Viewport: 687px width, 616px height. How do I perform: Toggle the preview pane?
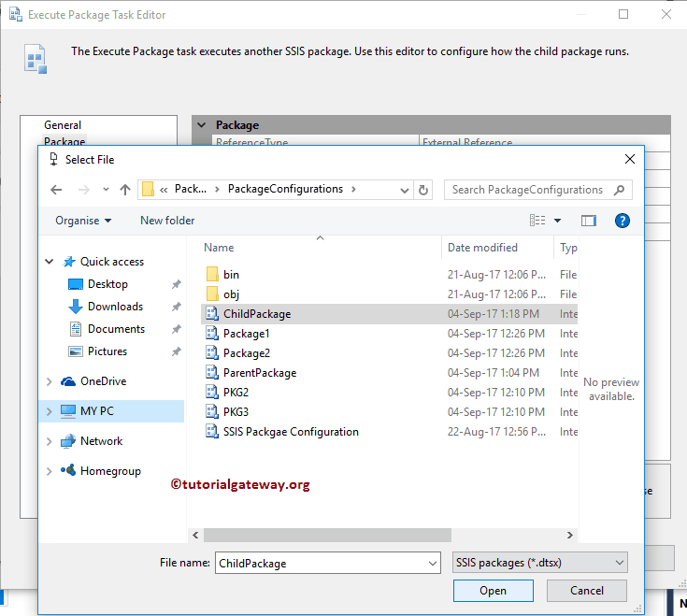(x=589, y=221)
